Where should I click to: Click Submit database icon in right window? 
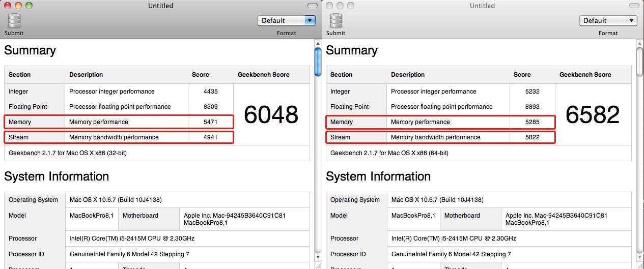tap(336, 21)
